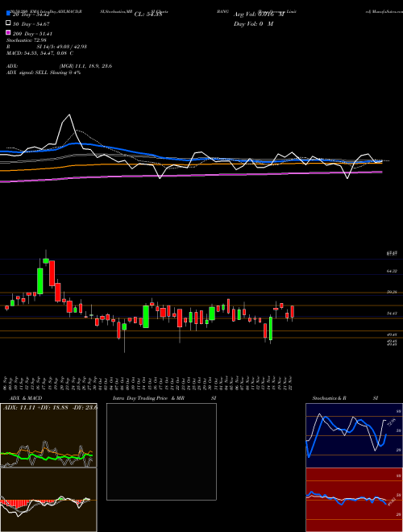Click the 'Day Vol: 0 M' label
This screenshot has height=532, width=403.
pos(253,24)
